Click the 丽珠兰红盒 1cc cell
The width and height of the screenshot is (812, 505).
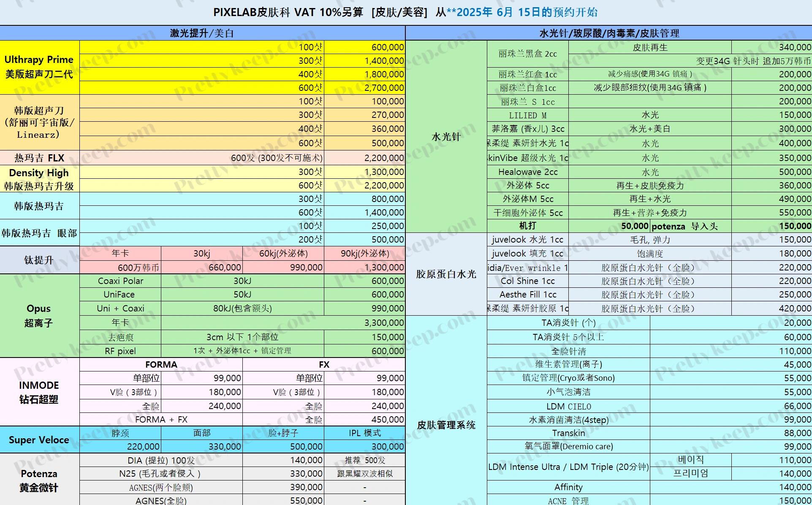coord(528,74)
